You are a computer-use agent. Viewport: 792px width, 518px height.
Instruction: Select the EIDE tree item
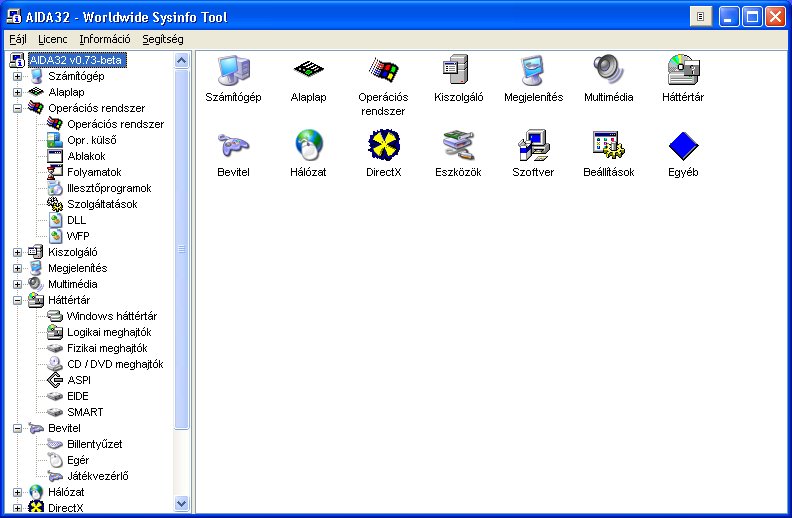78,396
